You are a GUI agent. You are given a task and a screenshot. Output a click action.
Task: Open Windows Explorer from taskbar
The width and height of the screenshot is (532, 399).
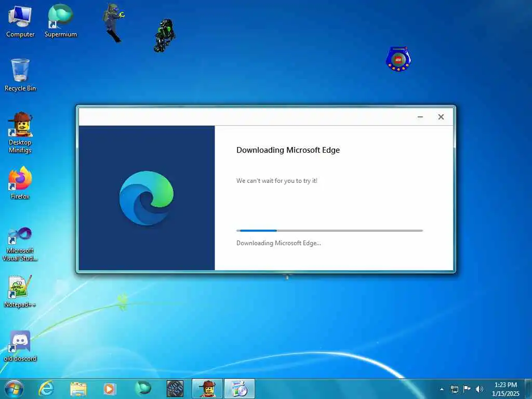click(78, 389)
